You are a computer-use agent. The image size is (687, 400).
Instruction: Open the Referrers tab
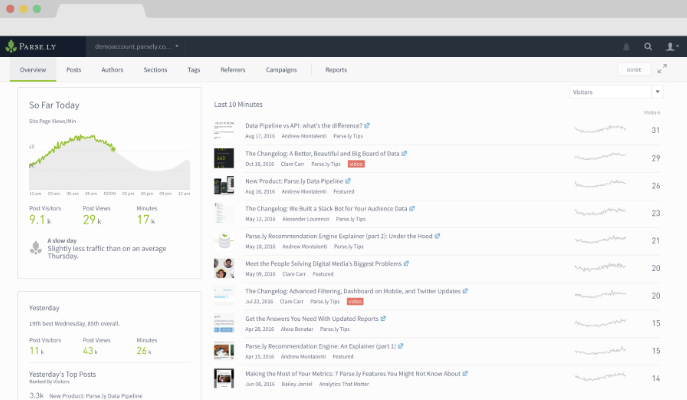[x=233, y=70]
